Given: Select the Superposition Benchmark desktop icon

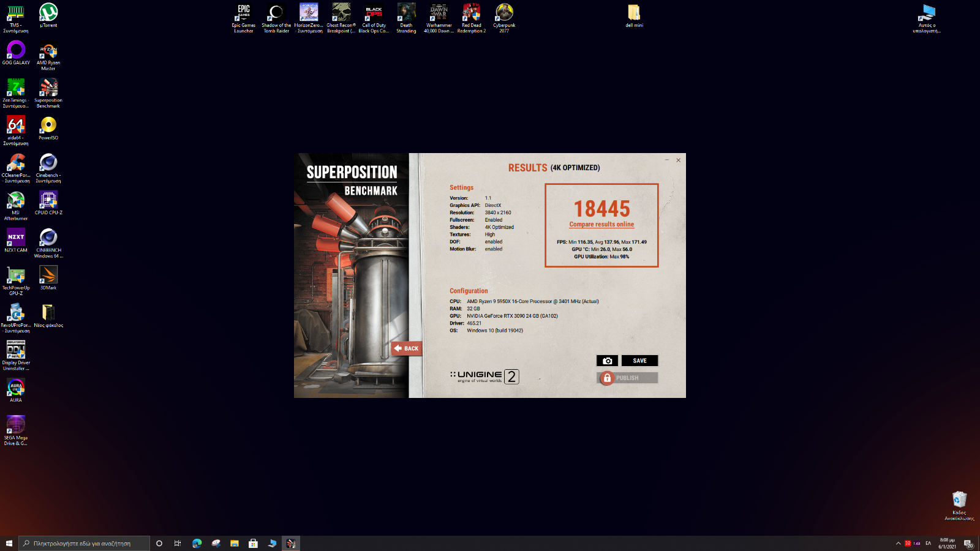Looking at the screenshot, I should [48, 93].
